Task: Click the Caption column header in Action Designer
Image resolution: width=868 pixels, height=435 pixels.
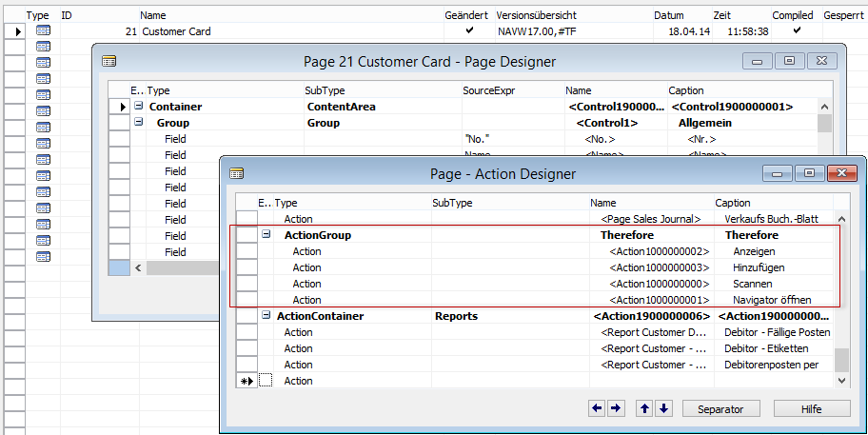Action: [733, 203]
